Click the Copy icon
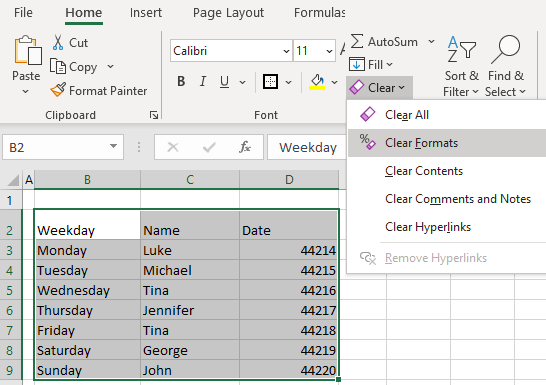The image size is (546, 385). coord(57,66)
